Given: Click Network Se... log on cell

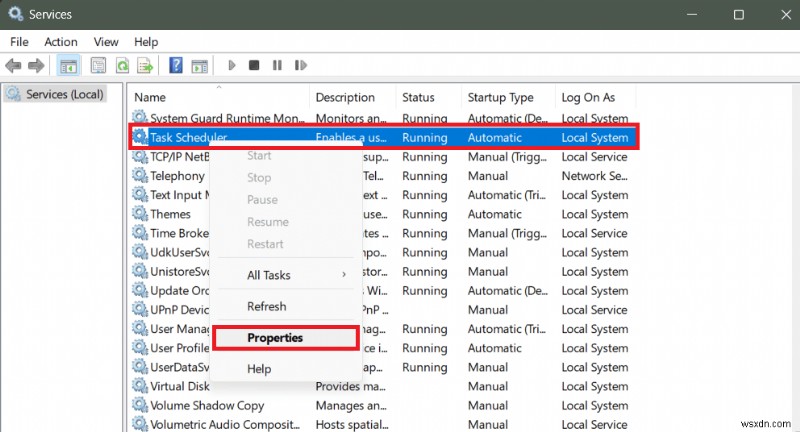Looking at the screenshot, I should coord(594,176).
